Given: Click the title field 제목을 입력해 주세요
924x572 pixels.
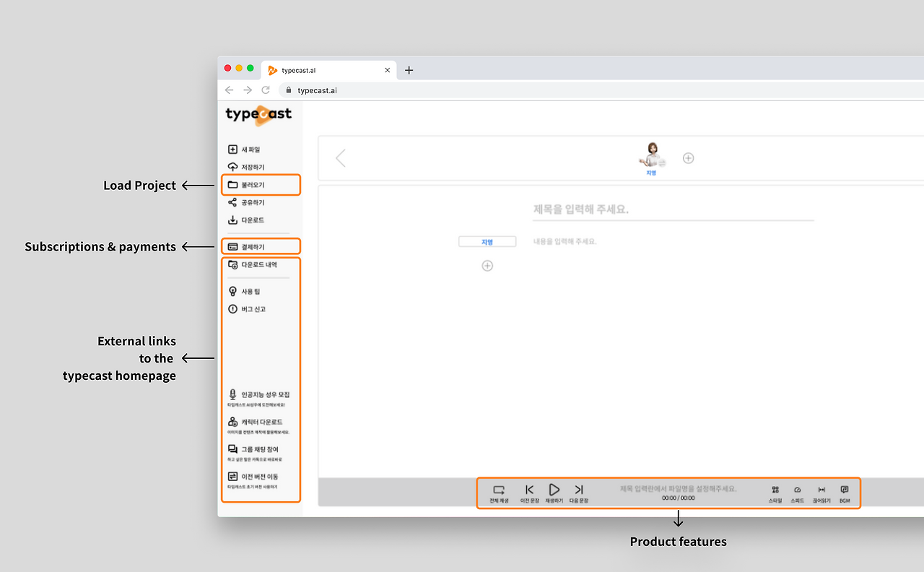Looking at the screenshot, I should 673,210.
